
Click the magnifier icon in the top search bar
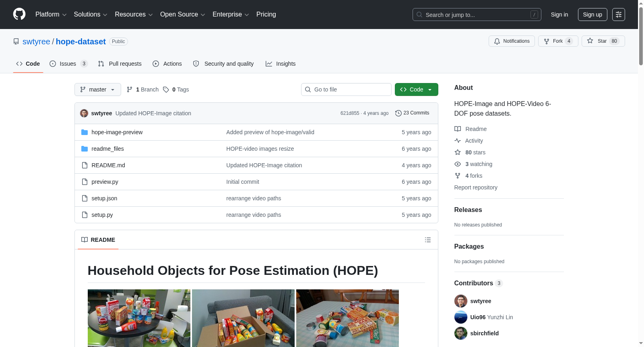(x=419, y=15)
